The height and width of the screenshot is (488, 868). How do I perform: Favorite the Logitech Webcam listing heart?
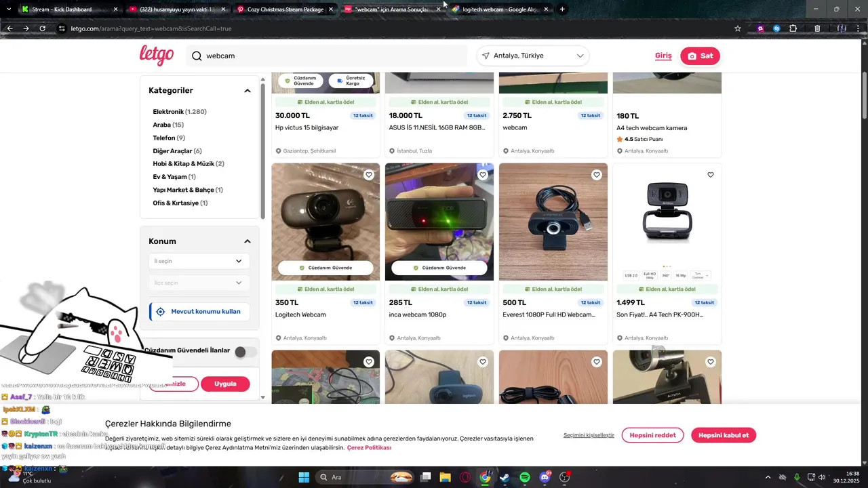[x=369, y=175]
